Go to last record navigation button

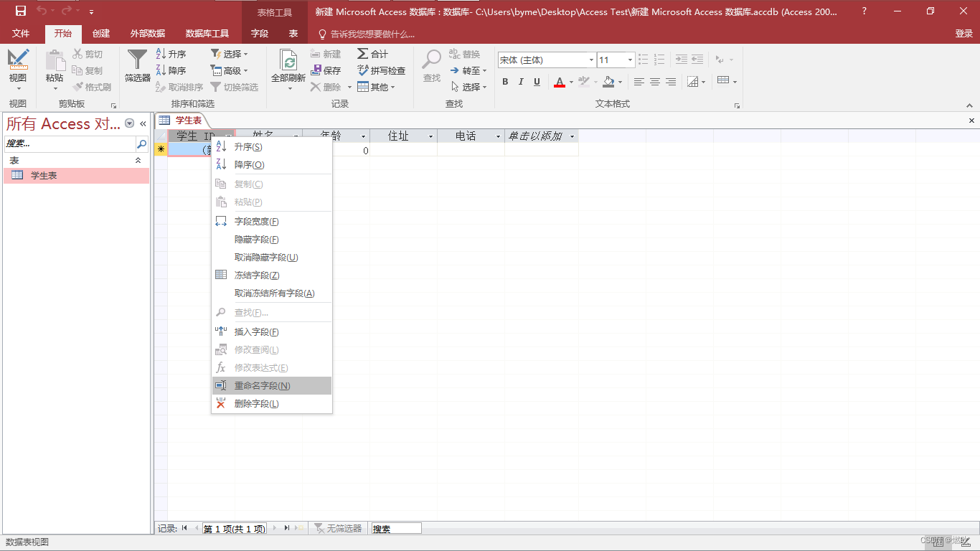tap(286, 528)
